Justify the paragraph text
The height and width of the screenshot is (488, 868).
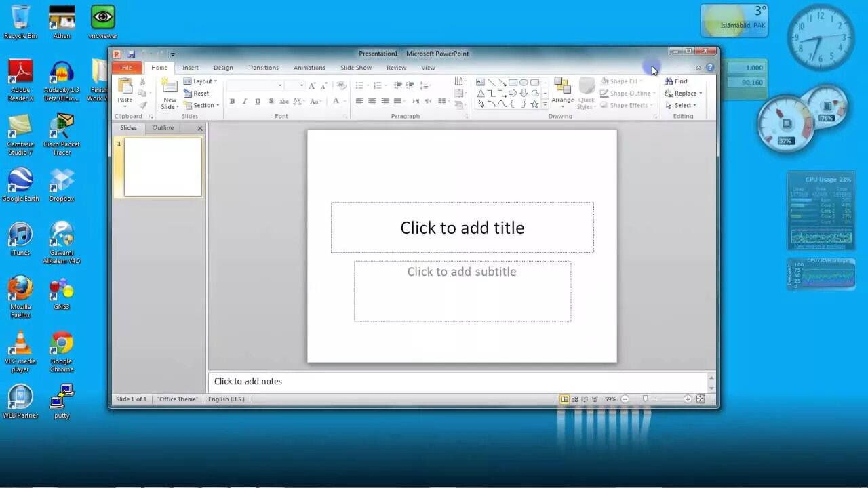398,102
